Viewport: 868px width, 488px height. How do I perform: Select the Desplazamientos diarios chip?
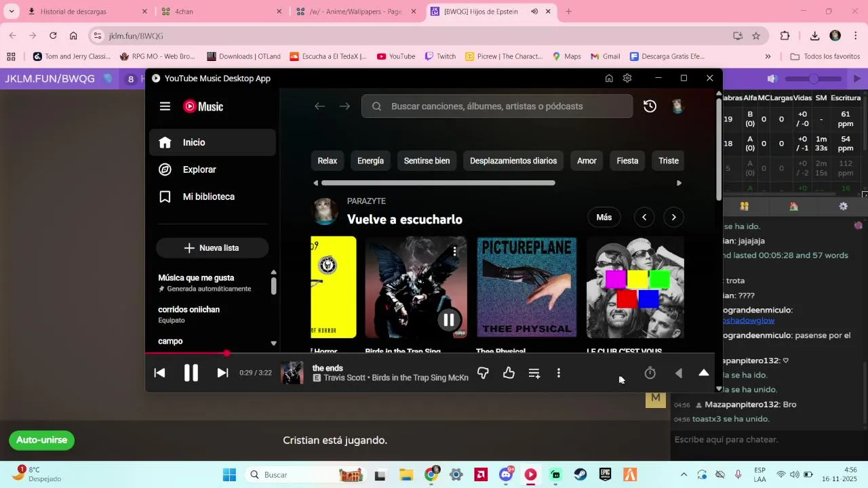click(x=513, y=161)
